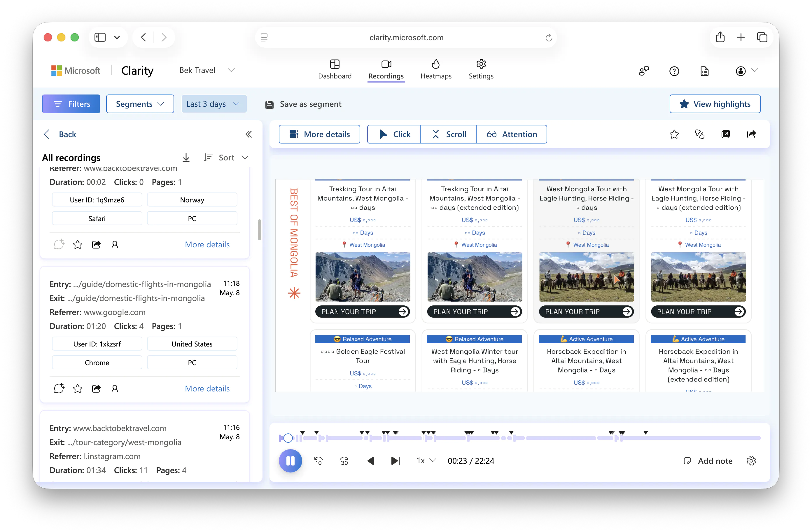Switch to Click heatmap view
The height and width of the screenshot is (532, 812).
(394, 134)
